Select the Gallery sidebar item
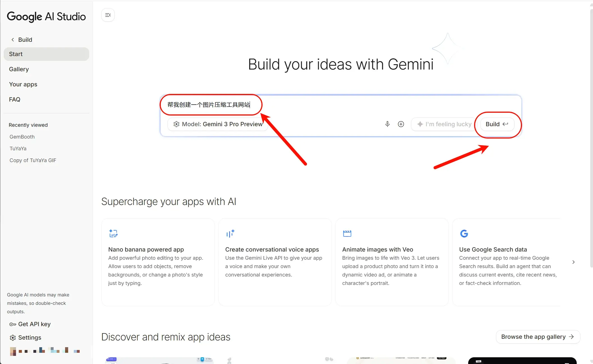593x364 pixels. coord(19,69)
